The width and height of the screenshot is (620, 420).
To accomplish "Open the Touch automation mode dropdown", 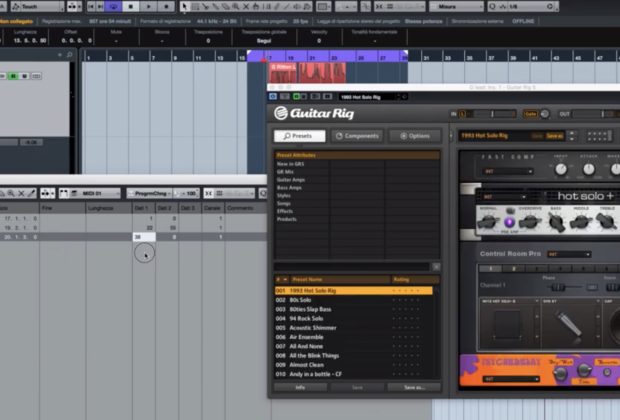I will (x=38, y=6).
